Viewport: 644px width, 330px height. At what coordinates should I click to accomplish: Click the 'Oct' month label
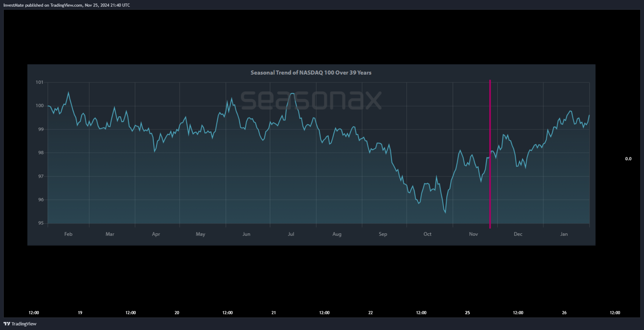click(427, 234)
